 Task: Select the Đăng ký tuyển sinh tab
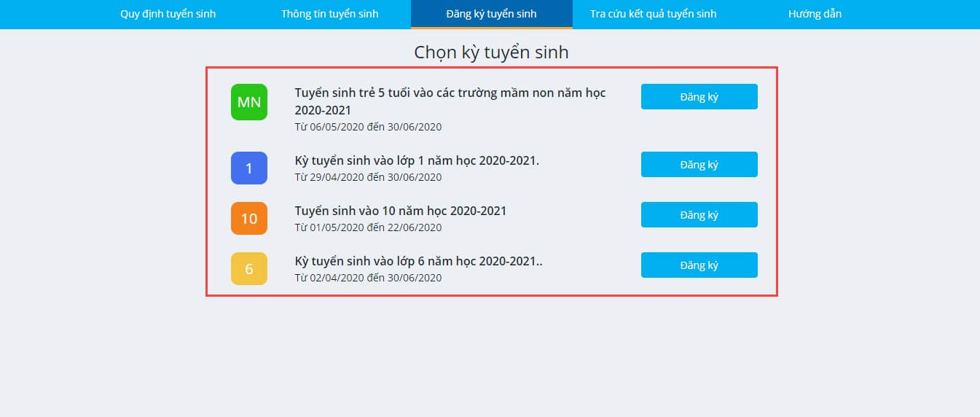pyautogui.click(x=491, y=14)
